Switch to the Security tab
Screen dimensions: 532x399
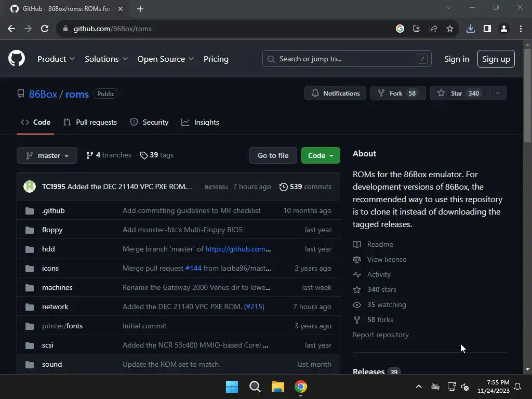coord(149,122)
